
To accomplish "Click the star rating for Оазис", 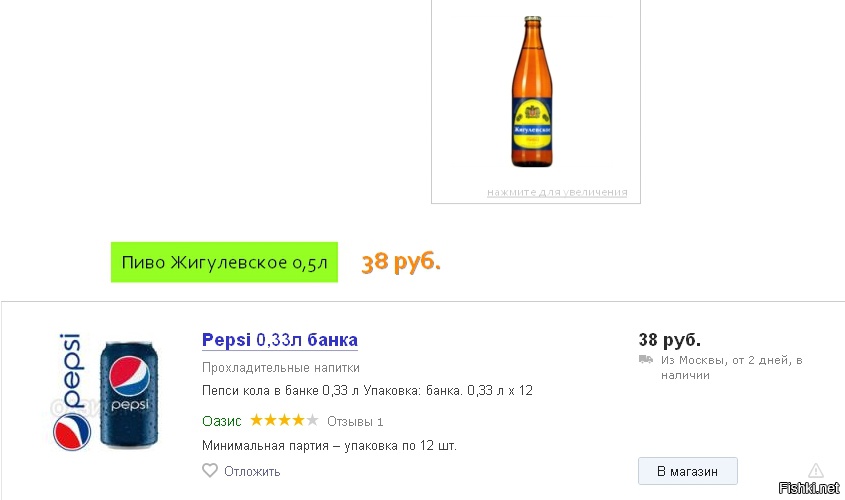I will (x=284, y=421).
